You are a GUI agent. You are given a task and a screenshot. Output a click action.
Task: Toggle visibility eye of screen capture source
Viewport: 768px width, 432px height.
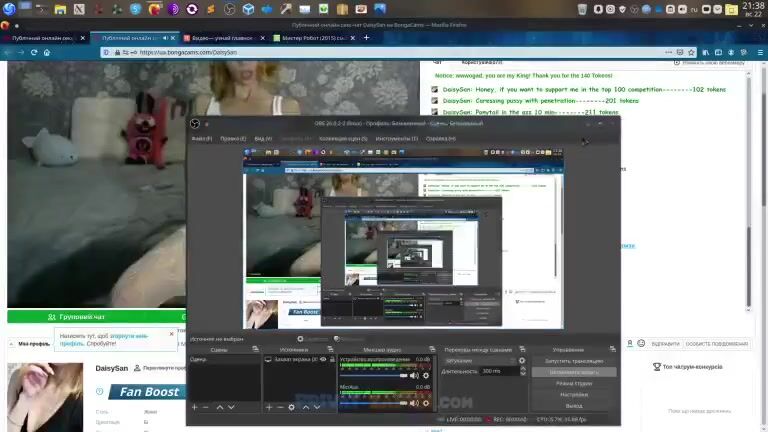tap(323, 359)
